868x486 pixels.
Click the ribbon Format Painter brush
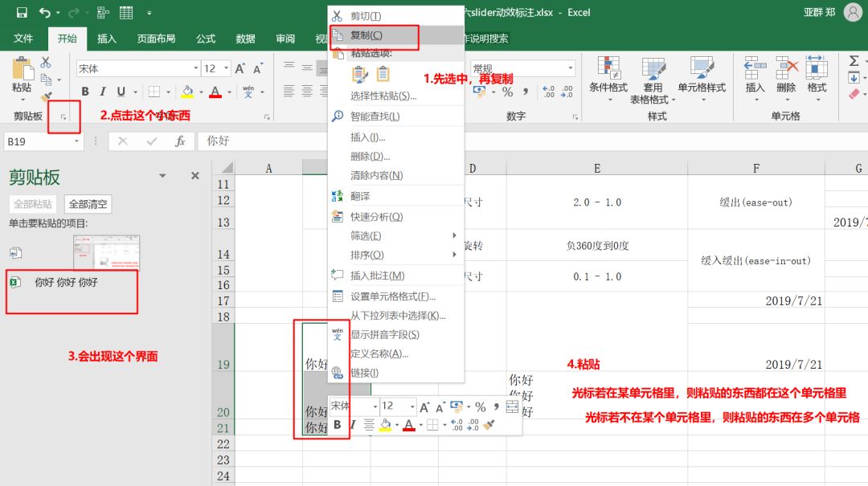click(46, 96)
